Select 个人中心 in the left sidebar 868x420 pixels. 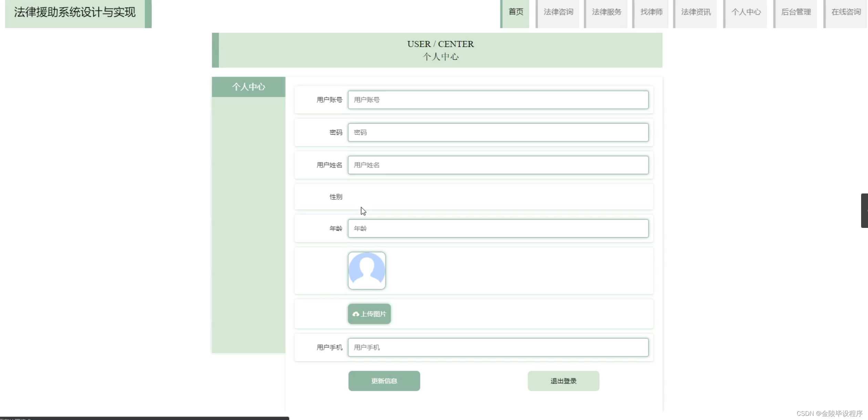pos(248,87)
